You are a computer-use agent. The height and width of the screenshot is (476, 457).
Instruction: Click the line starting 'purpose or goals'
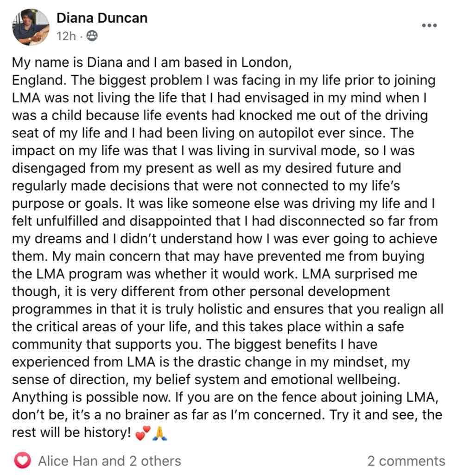point(223,203)
